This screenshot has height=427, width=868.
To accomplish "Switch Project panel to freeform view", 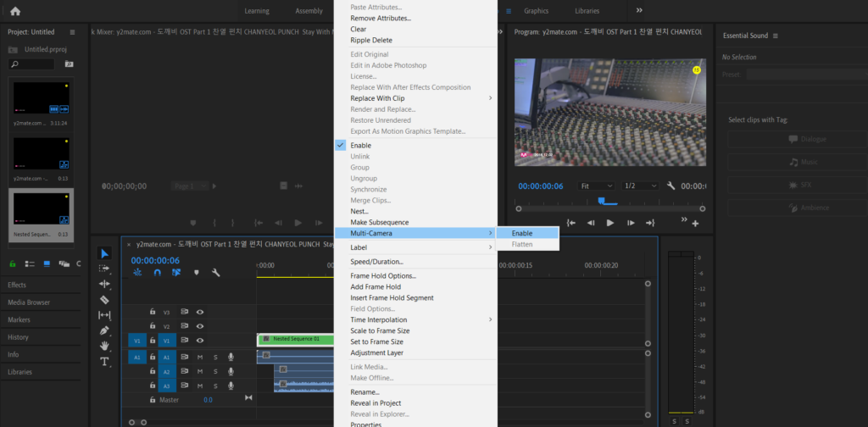I will click(x=64, y=263).
